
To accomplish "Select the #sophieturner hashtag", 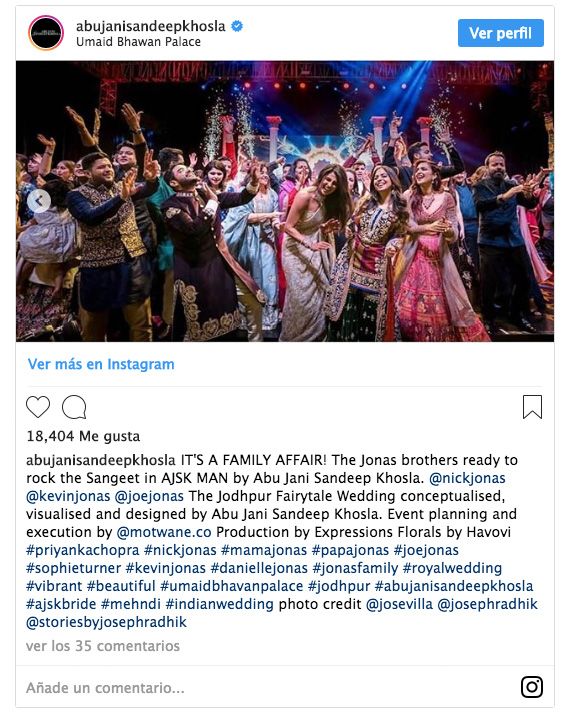I will point(73,568).
